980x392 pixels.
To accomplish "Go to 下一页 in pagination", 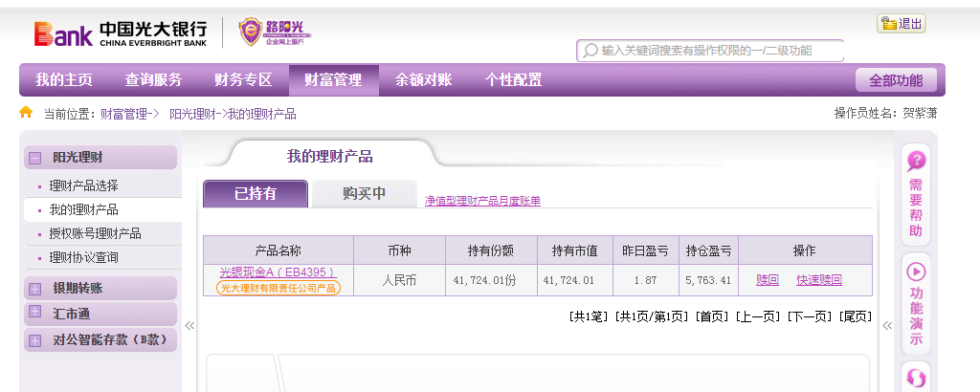I will [x=810, y=316].
